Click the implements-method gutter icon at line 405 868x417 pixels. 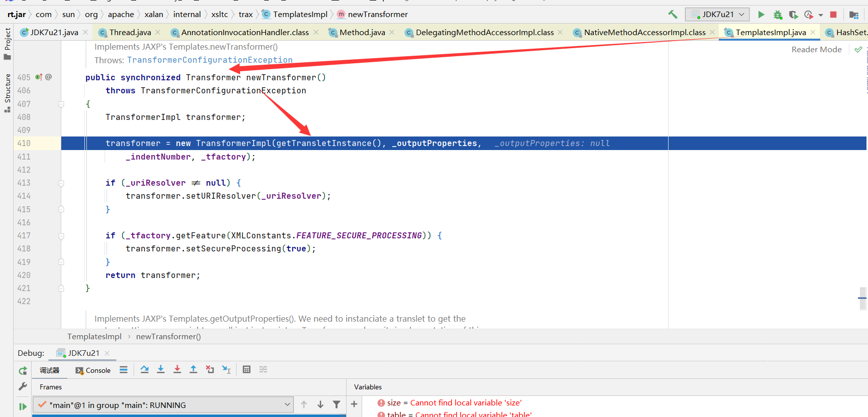coord(39,77)
